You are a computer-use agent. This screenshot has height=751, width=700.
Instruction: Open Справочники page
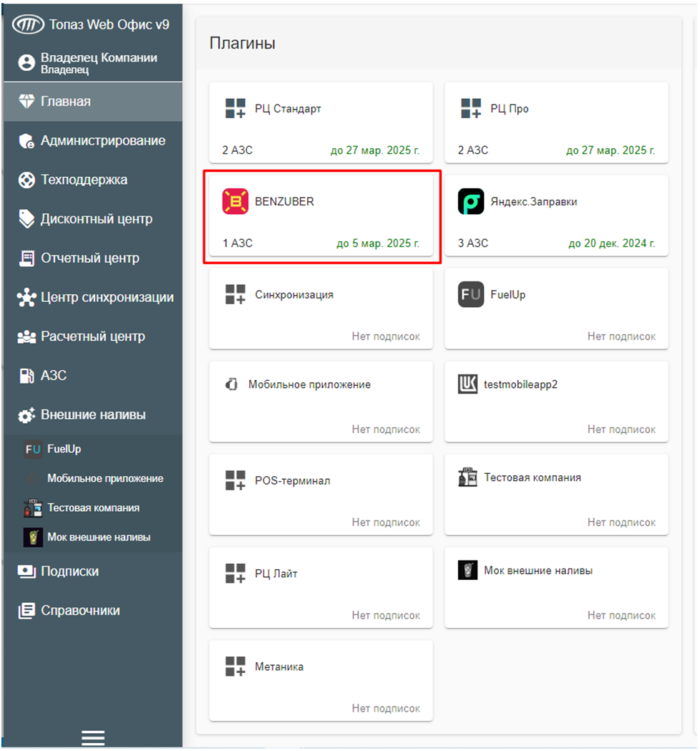pos(93,611)
